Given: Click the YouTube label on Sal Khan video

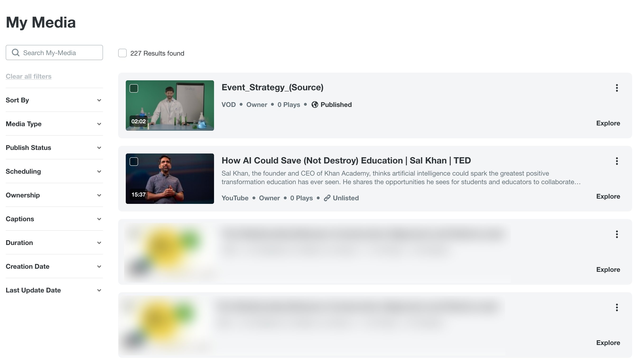Looking at the screenshot, I should tap(235, 198).
